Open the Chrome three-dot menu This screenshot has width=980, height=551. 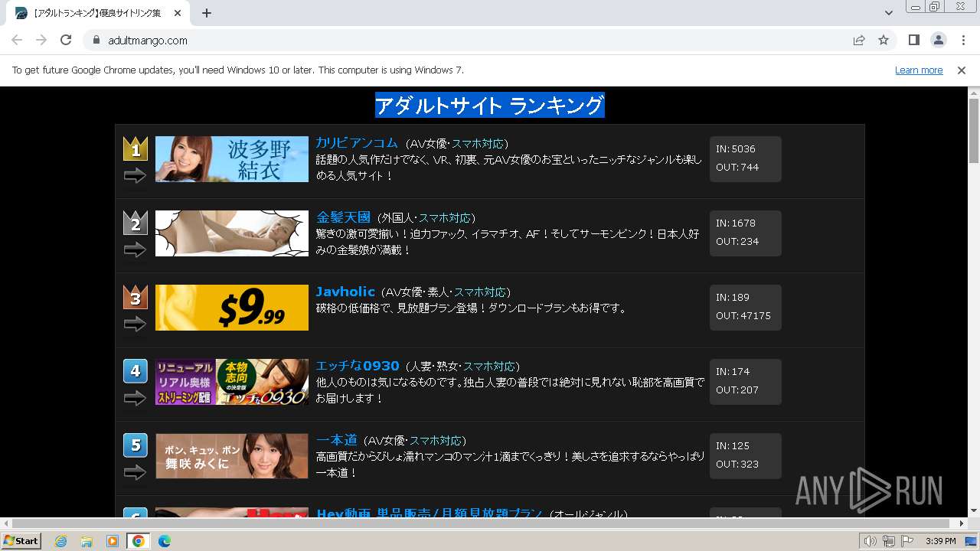click(963, 41)
